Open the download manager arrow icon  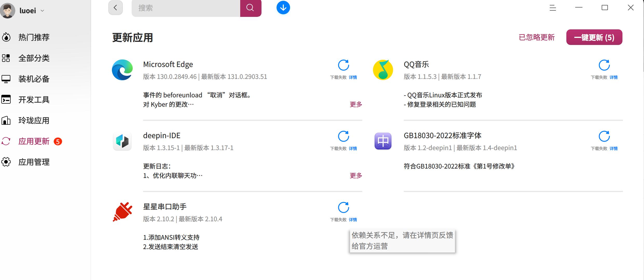pyautogui.click(x=283, y=8)
